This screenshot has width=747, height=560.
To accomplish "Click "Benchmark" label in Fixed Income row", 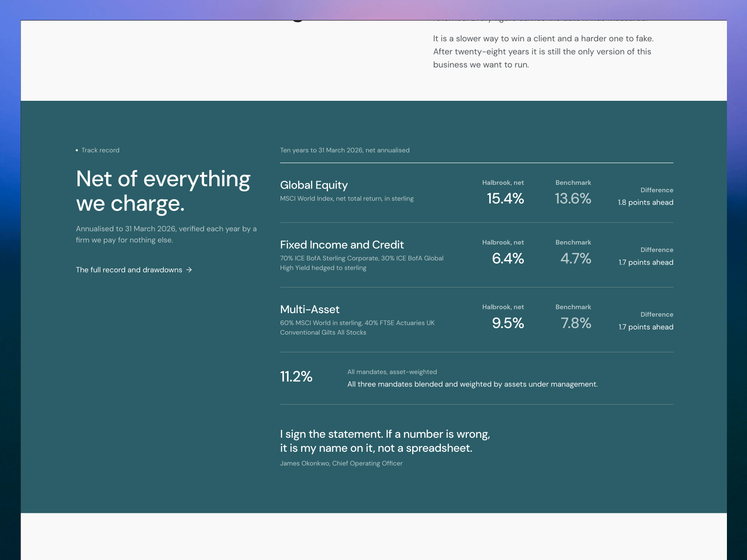I will 573,243.
